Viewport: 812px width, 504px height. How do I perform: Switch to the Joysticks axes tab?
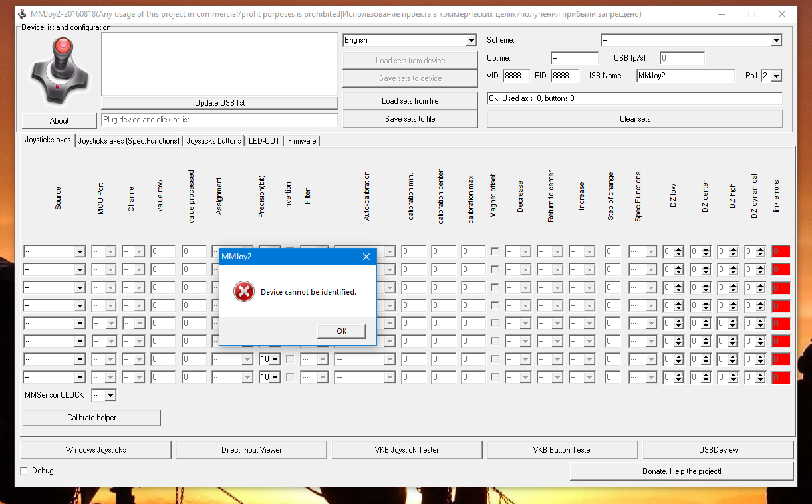tap(48, 140)
